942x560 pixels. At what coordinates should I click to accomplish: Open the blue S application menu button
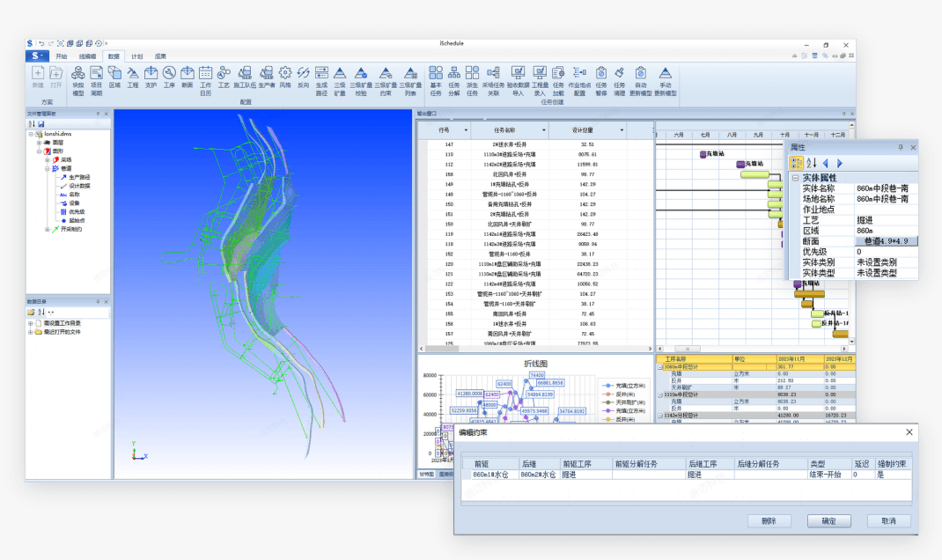(x=37, y=55)
